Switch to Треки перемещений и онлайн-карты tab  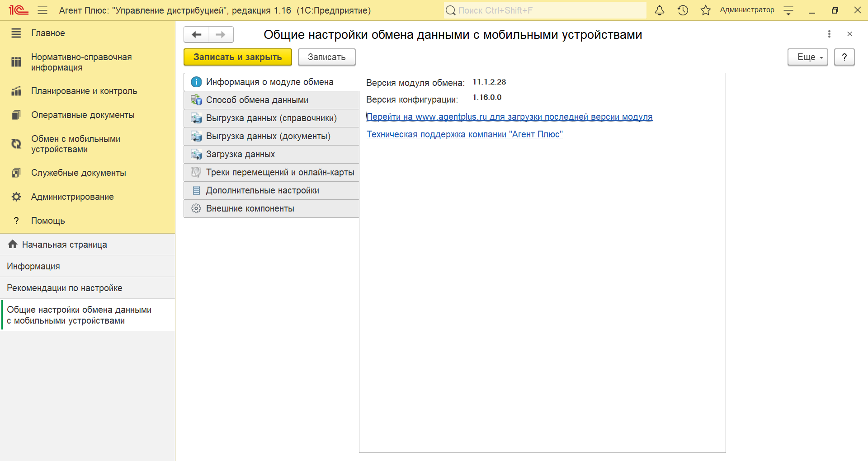point(280,172)
